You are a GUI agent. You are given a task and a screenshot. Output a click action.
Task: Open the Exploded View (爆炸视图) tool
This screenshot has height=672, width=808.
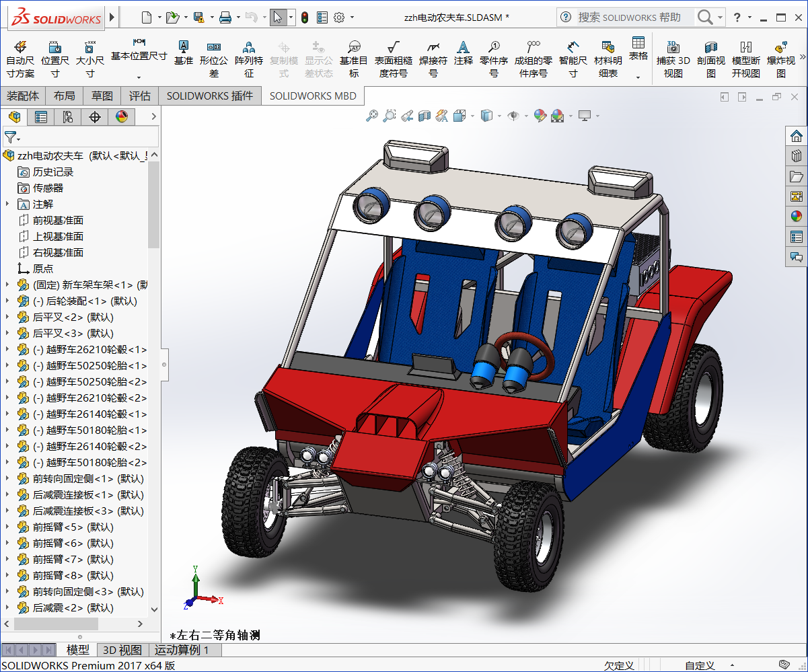point(780,57)
